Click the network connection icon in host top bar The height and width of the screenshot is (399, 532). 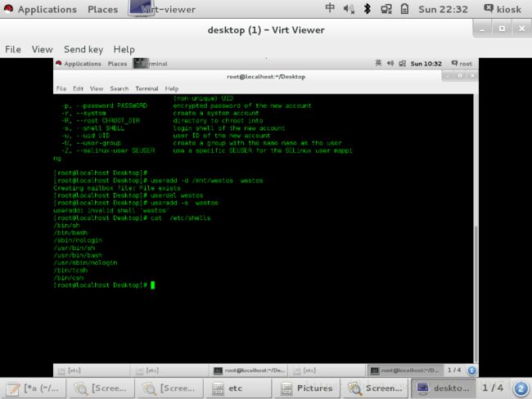tap(386, 9)
